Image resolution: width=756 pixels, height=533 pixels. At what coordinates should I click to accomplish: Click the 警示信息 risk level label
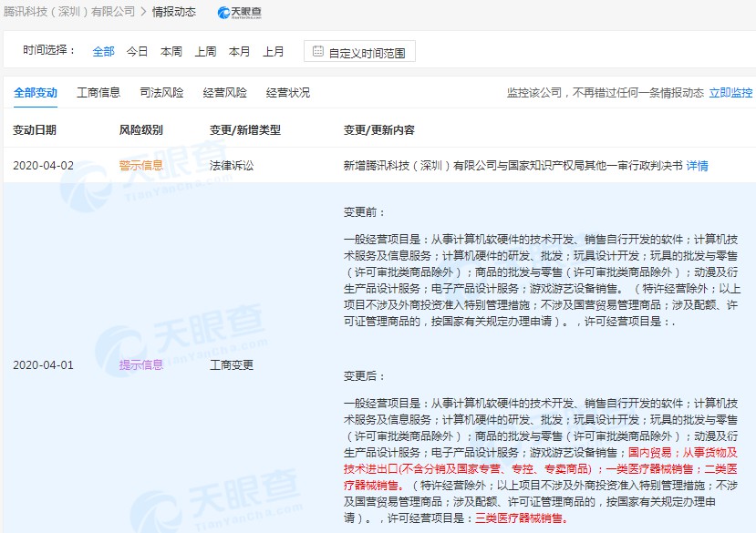click(x=140, y=166)
